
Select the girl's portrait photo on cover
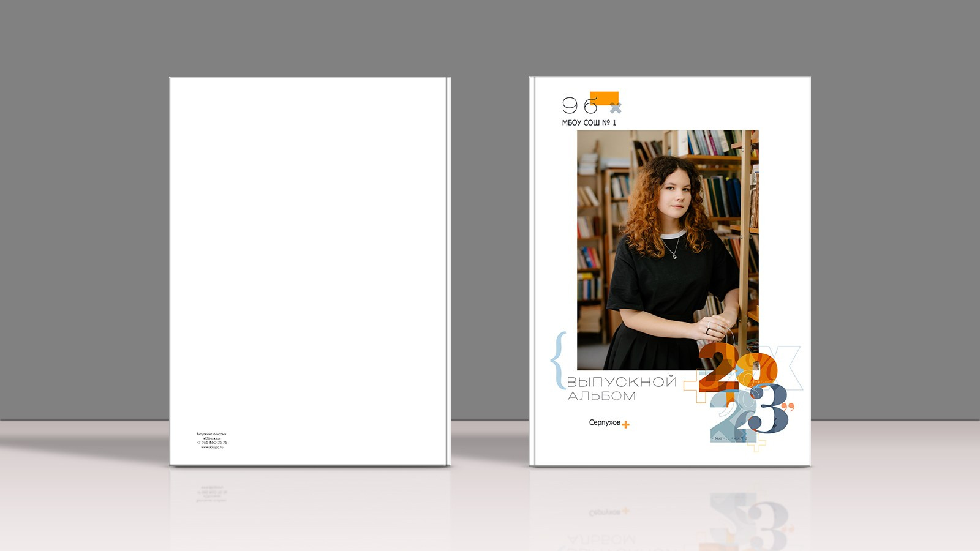click(x=667, y=245)
